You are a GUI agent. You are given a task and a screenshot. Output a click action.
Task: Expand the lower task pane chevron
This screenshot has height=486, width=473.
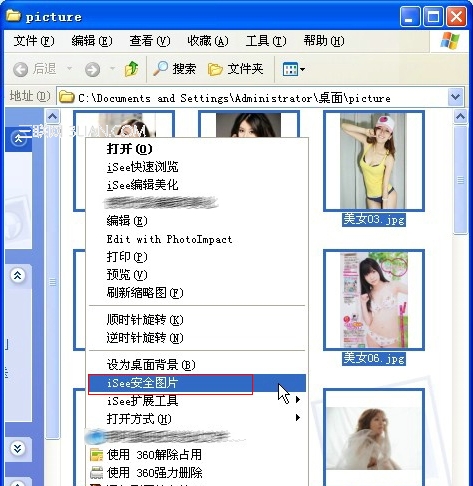[x=17, y=449]
